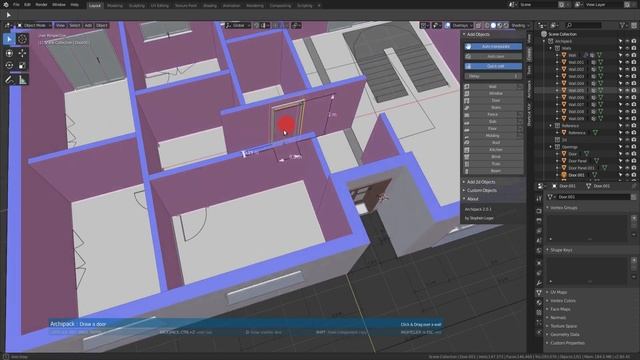Click the Beam button in Add Objects
Screen dimensions: 640x360
pos(493,171)
